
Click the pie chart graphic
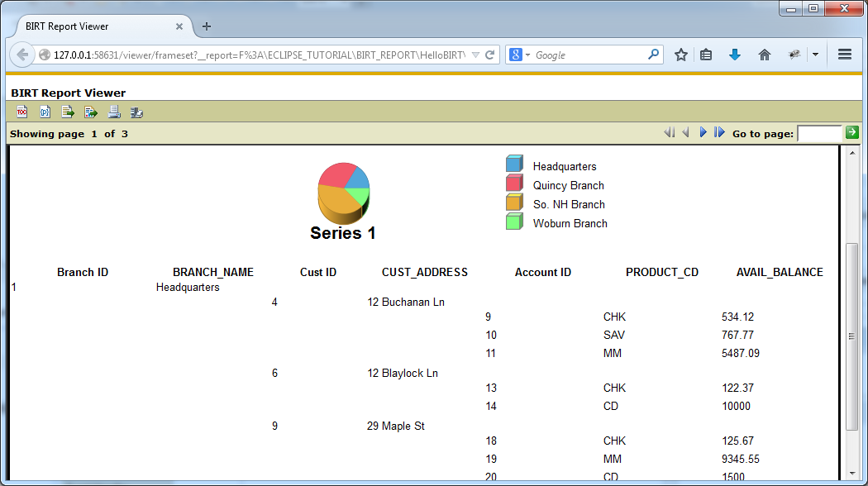[x=343, y=193]
